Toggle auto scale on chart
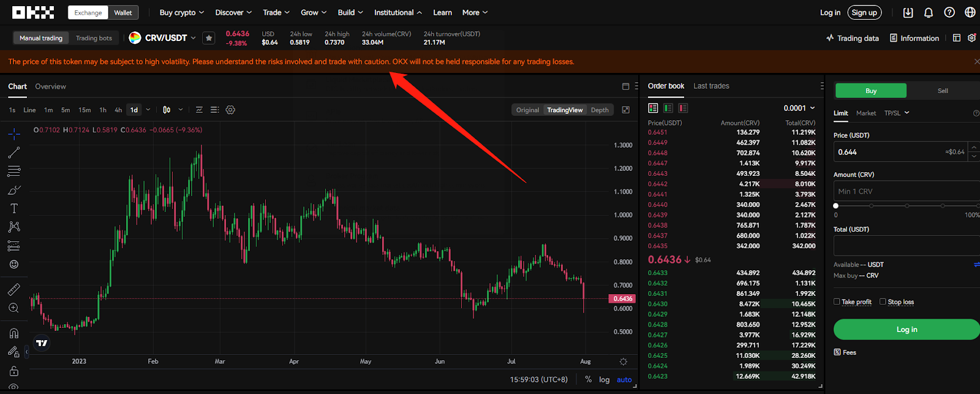 click(624, 380)
